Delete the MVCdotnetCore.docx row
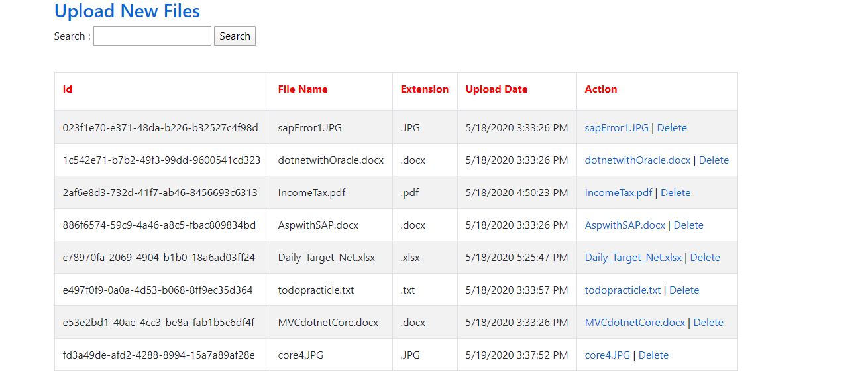Screen dimensions: 868x387 (x=708, y=322)
